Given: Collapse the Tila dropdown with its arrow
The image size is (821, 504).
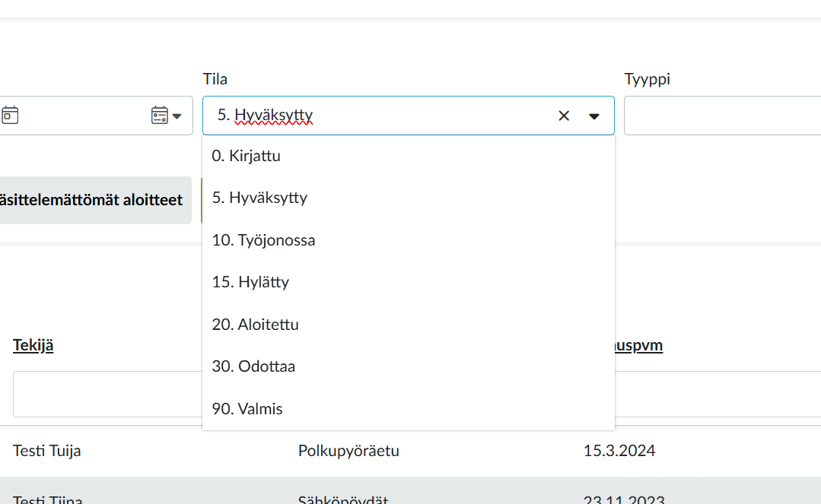Looking at the screenshot, I should coord(594,116).
